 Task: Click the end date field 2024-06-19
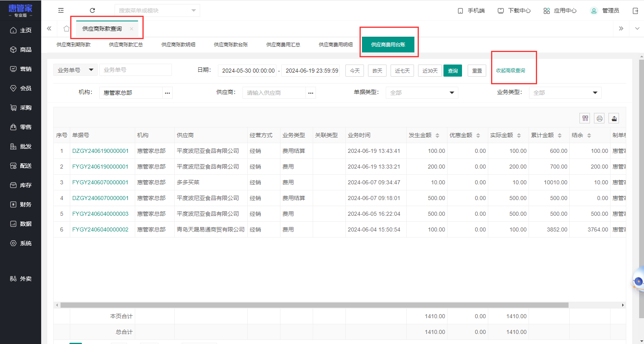coord(311,71)
